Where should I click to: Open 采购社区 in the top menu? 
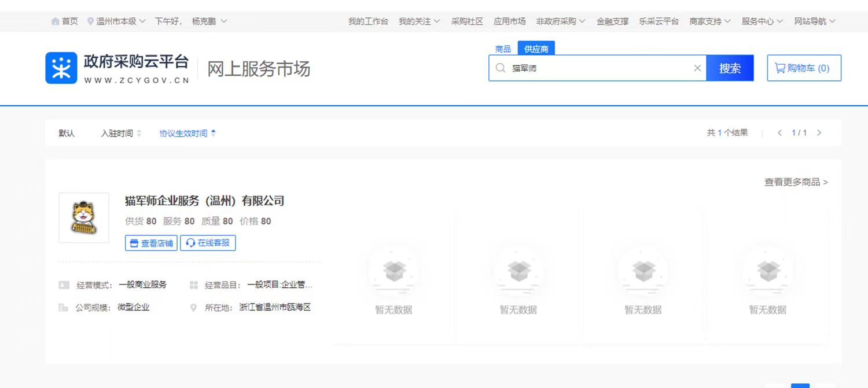point(467,21)
